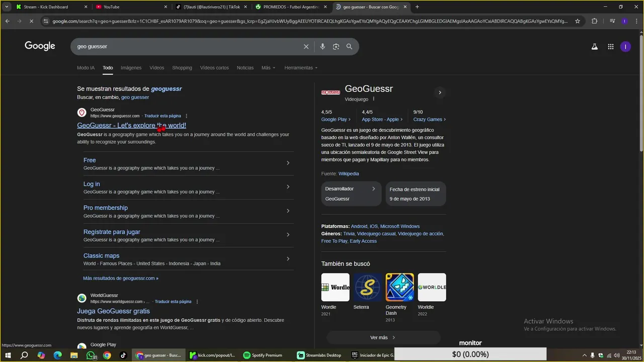Switch to the TikTok browser tab

[x=210, y=7]
